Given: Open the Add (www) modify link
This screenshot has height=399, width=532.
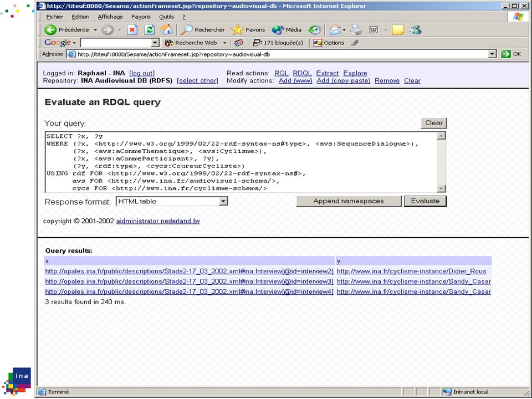Looking at the screenshot, I should pos(295,81).
